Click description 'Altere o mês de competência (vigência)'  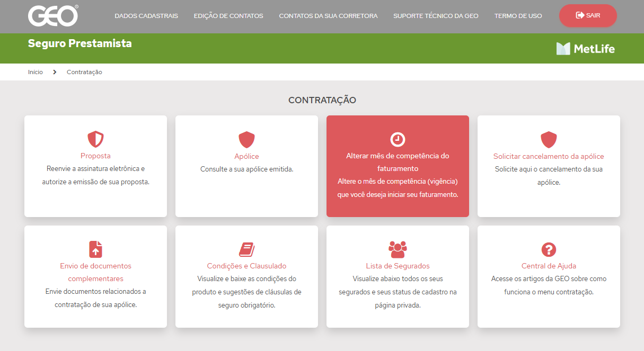[398, 188]
